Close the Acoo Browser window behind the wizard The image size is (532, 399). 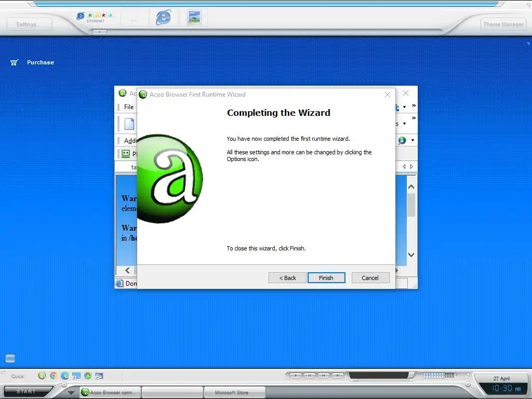tap(406, 93)
